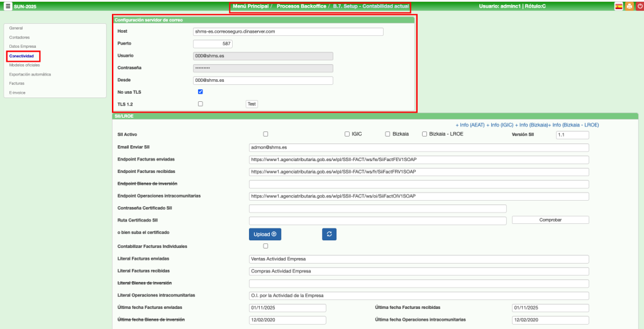Click Menú Principal in the breadcrumb
Screen dimensions: 644x329
[250, 6]
